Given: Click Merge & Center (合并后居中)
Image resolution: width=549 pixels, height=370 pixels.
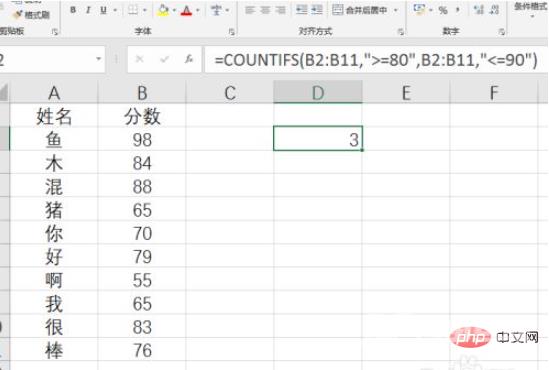Looking at the screenshot, I should (x=360, y=10).
